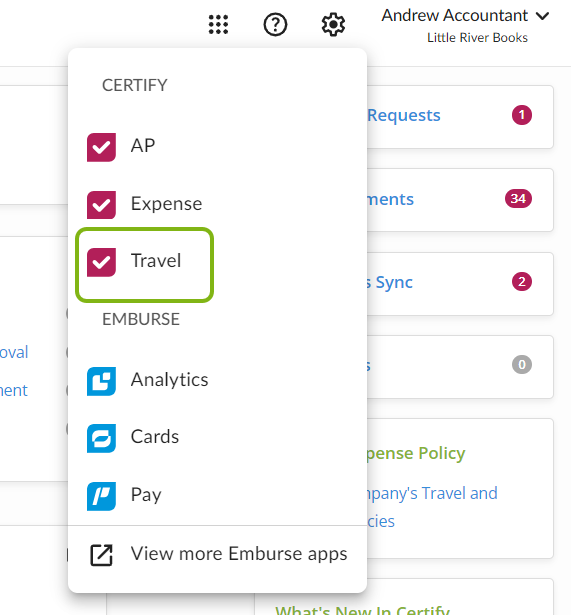This screenshot has height=615, width=571.
Task: Click the Travel checkmark icon
Action: point(101,262)
